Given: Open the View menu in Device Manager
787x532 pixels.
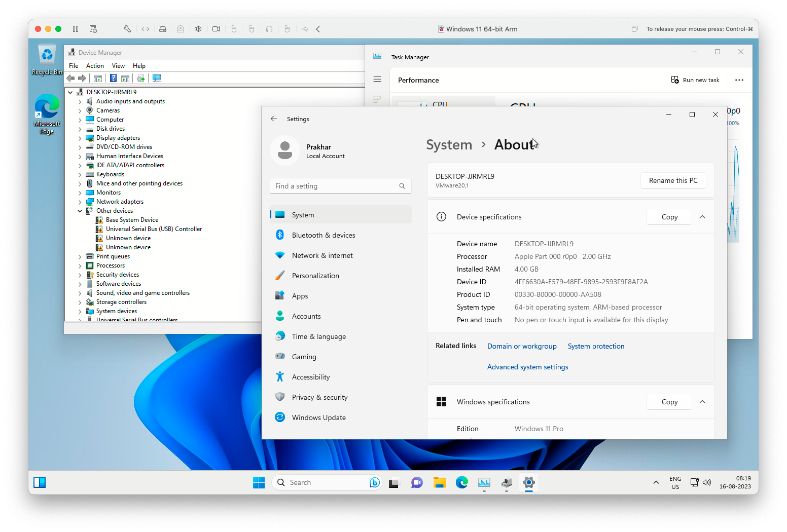Looking at the screenshot, I should [x=118, y=66].
